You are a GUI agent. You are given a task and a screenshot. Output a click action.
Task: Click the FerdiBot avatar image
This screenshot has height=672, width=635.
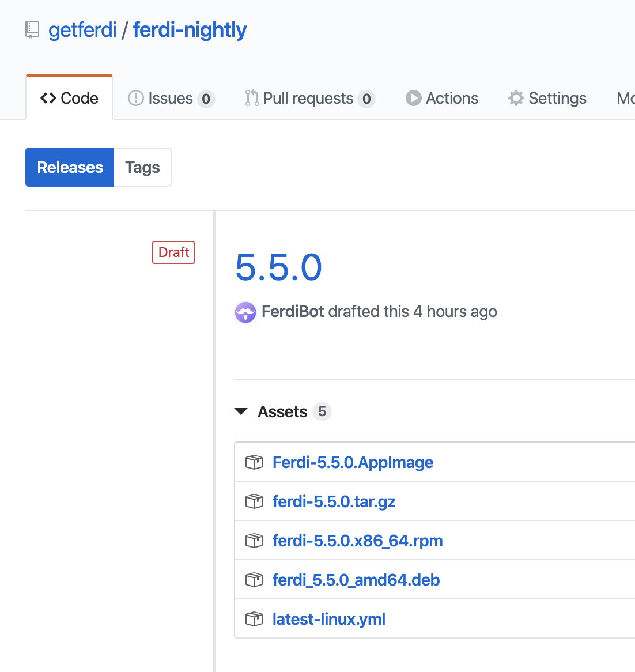tap(245, 312)
